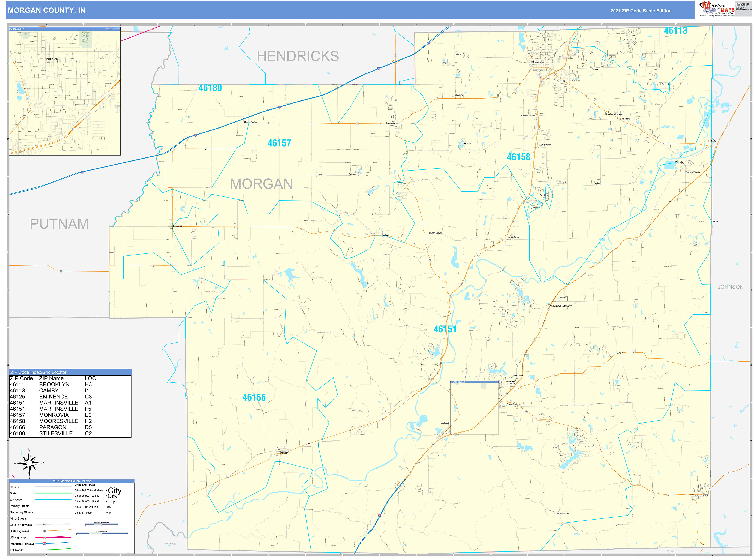
Task: Click the MORGAN COUNTY, IN title
Action: click(x=46, y=10)
